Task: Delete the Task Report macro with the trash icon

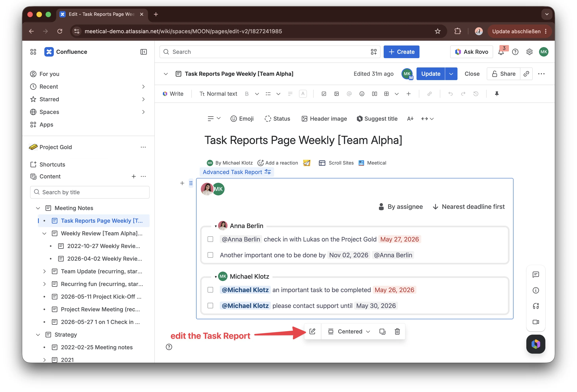Action: pyautogui.click(x=397, y=331)
